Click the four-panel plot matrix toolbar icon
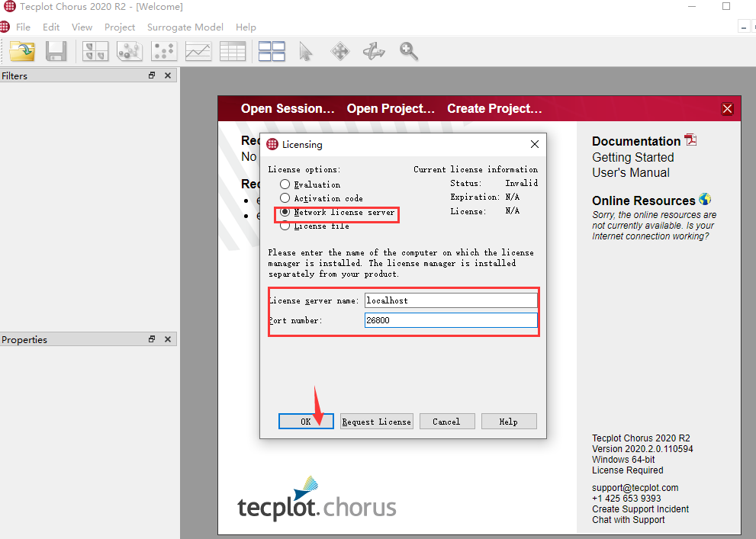 tap(95, 51)
